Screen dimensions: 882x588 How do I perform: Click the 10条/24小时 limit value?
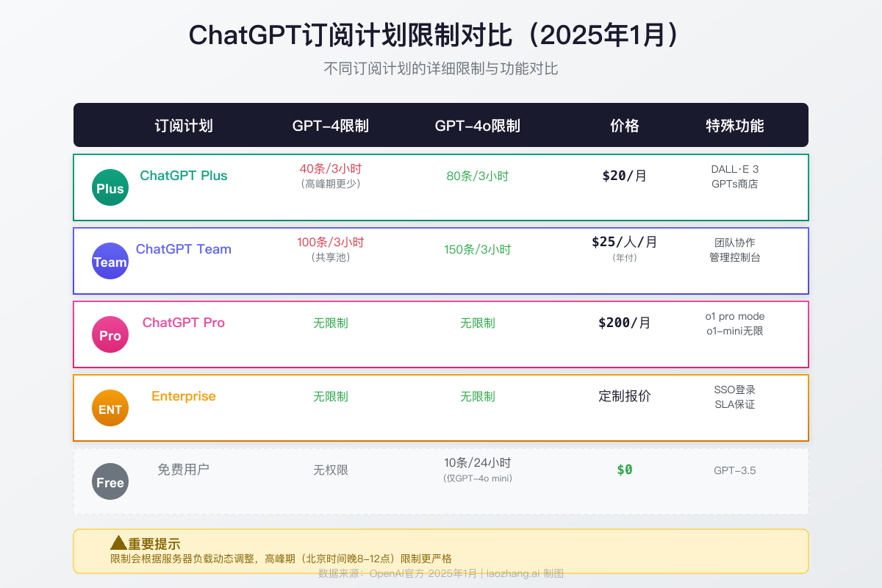pyautogui.click(x=478, y=463)
